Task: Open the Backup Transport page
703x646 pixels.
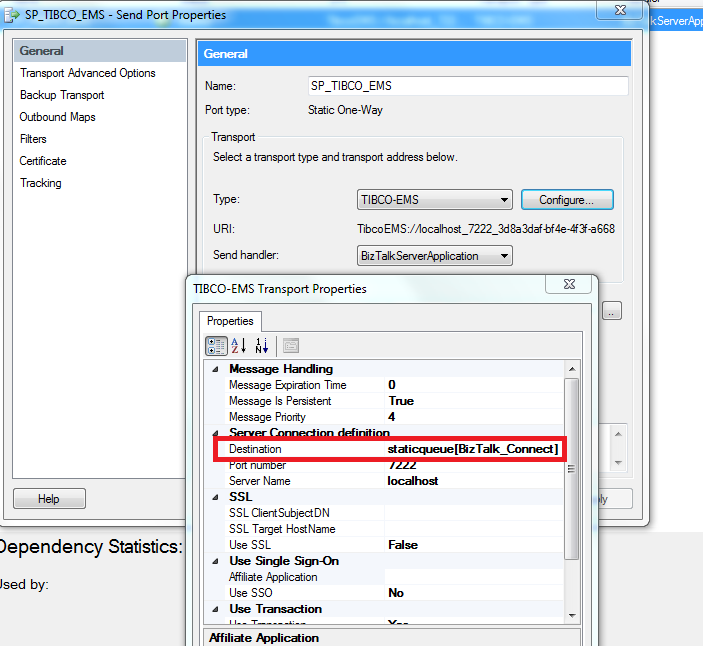Action: [x=62, y=95]
